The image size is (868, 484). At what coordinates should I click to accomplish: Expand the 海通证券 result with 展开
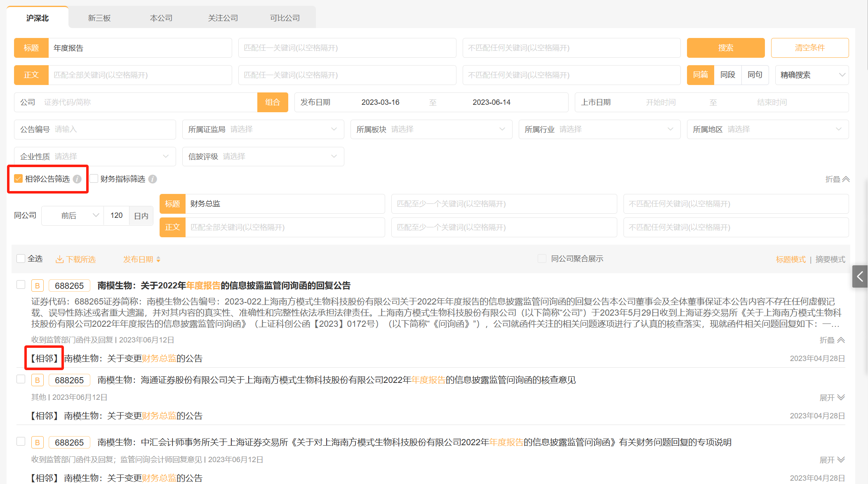pyautogui.click(x=832, y=397)
